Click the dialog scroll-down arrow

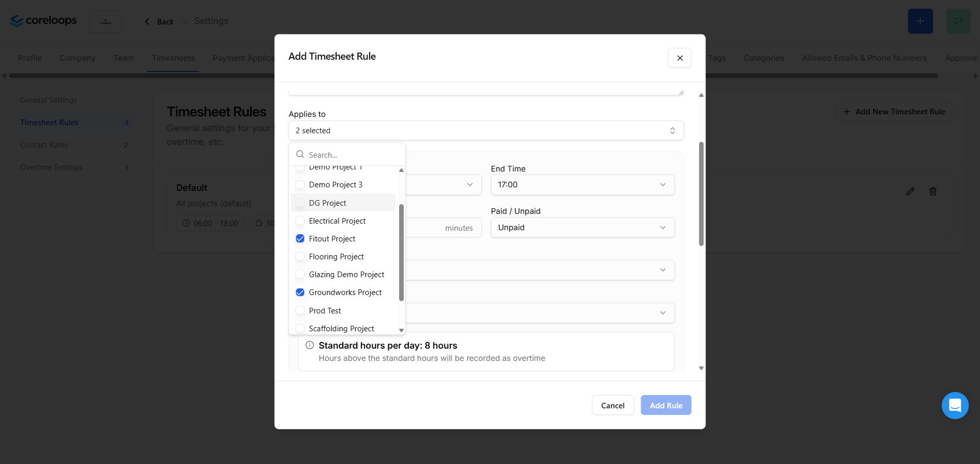[701, 368]
